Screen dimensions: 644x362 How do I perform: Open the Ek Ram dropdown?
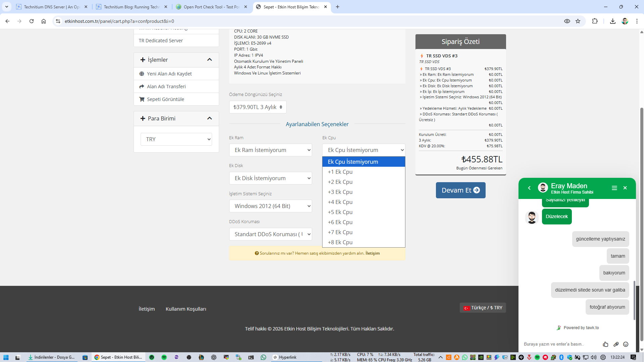click(270, 150)
